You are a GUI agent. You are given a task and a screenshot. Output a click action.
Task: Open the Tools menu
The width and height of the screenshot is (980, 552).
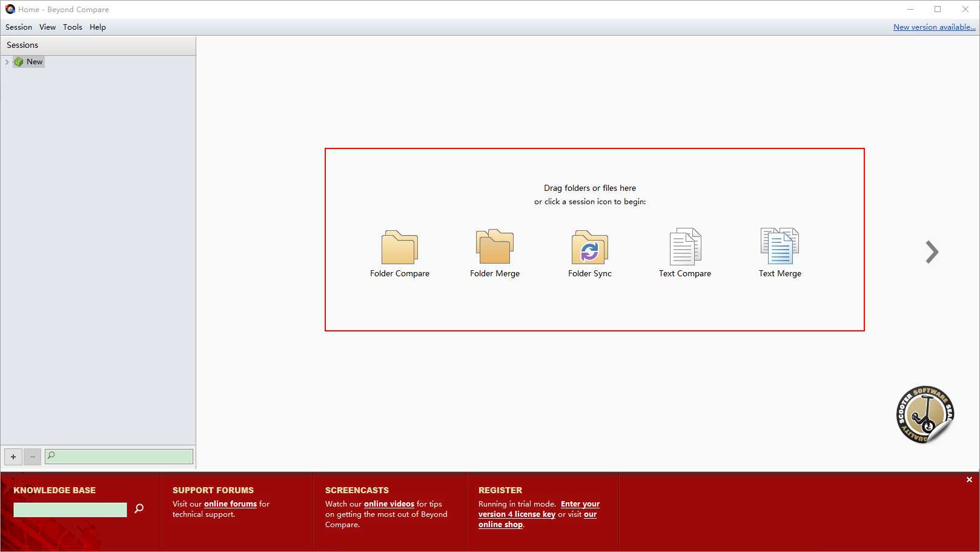(x=73, y=27)
